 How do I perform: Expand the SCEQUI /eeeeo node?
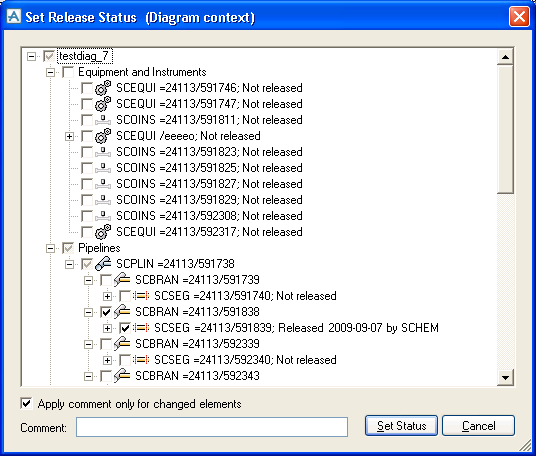tap(69, 136)
